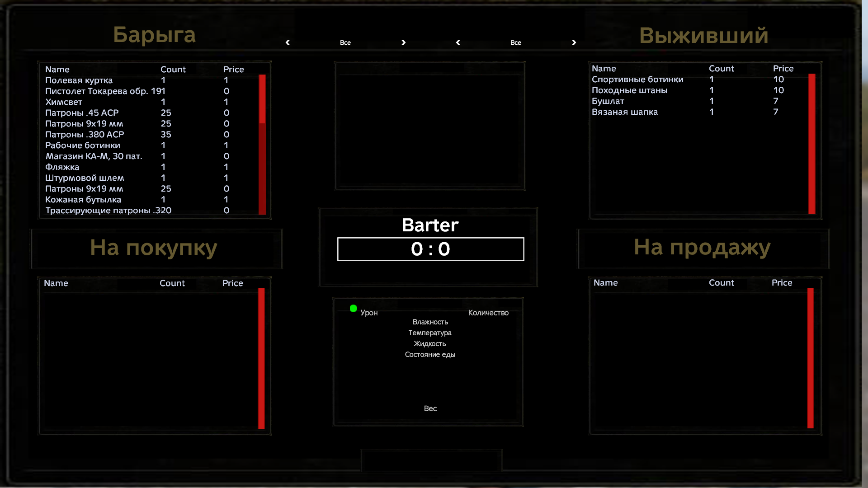Image resolution: width=868 pixels, height=488 pixels.
Task: Select Вязаная шапка in survivor list
Action: (x=625, y=112)
